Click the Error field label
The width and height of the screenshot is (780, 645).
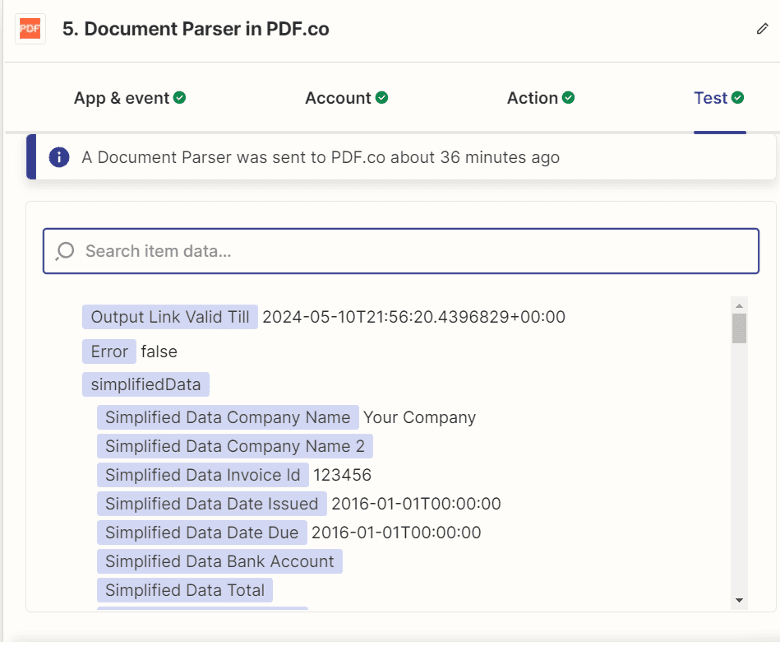pyautogui.click(x=109, y=352)
